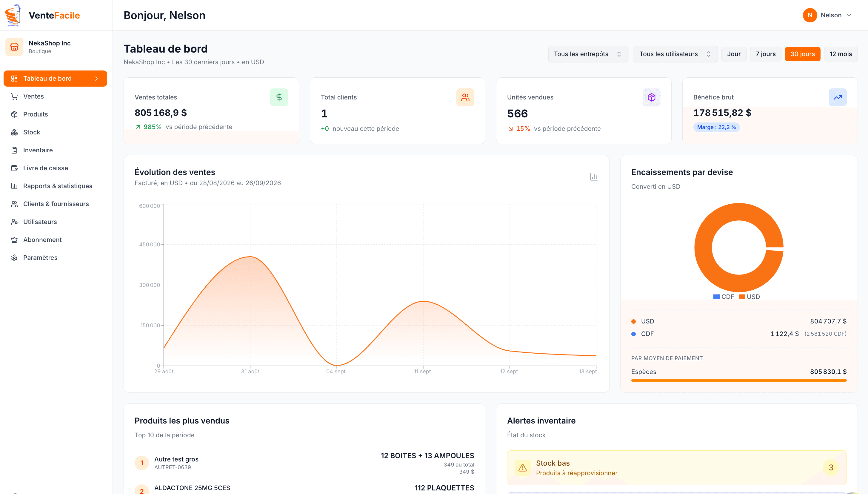Navigate to Paramètres
Image resolution: width=868 pixels, height=494 pixels.
[x=55, y=258]
